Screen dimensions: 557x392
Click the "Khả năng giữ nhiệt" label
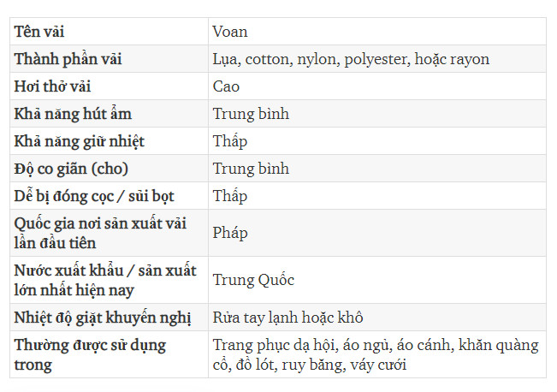click(x=80, y=141)
